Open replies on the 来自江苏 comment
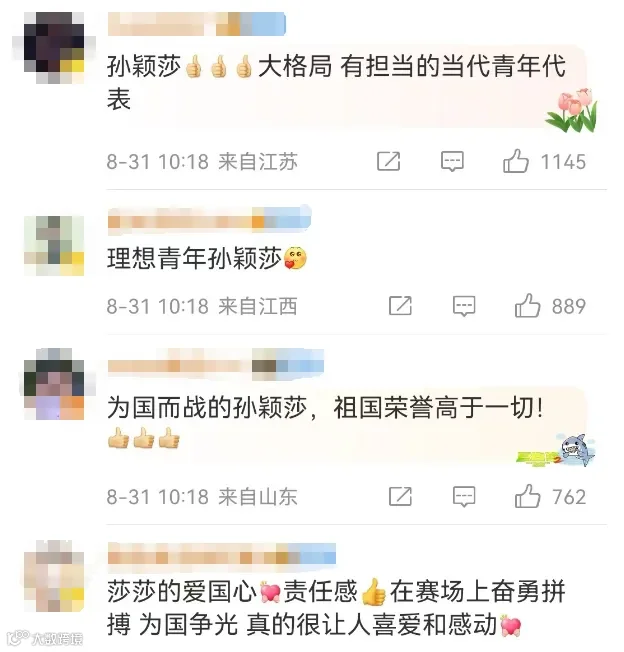The width and height of the screenshot is (624, 652). pyautogui.click(x=452, y=161)
